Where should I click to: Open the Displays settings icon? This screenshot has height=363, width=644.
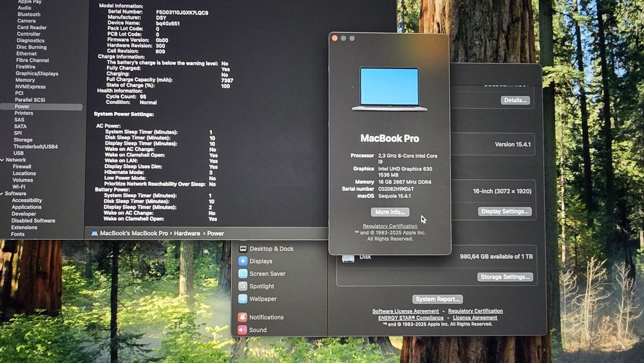pyautogui.click(x=243, y=261)
